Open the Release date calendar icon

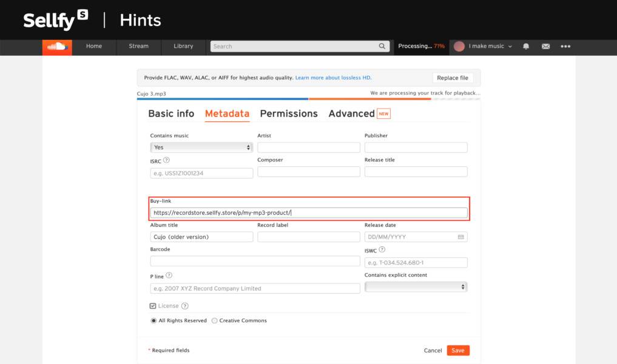461,237
